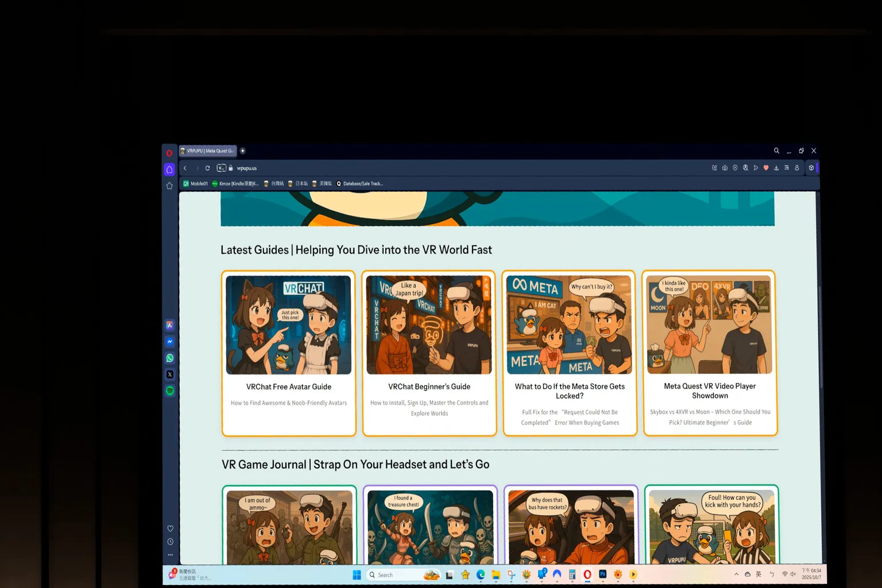Open downloads arrow icon in toolbar
Image resolution: width=882 pixels, height=588 pixels.
point(776,168)
